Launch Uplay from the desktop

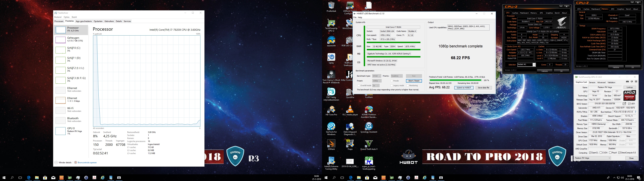331,59
